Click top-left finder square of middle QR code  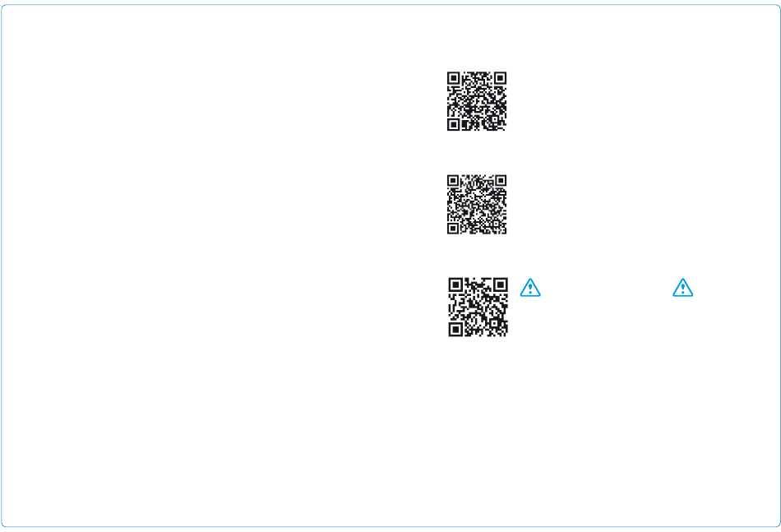tap(453, 181)
